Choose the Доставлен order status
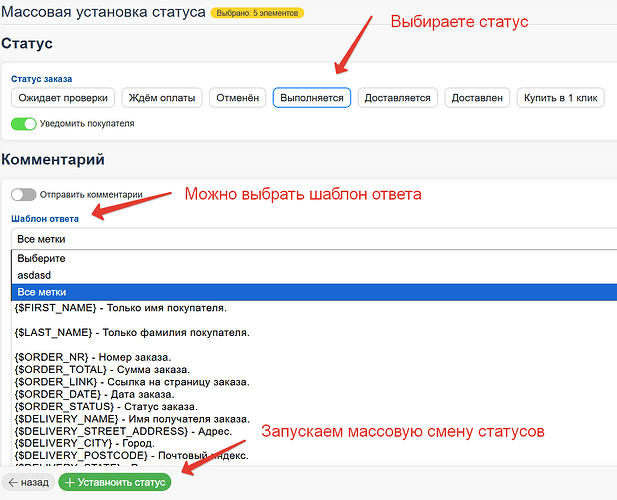 point(477,98)
